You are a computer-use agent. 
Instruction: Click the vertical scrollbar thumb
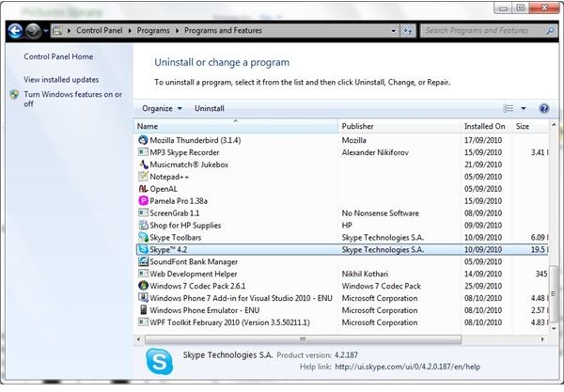click(x=554, y=294)
